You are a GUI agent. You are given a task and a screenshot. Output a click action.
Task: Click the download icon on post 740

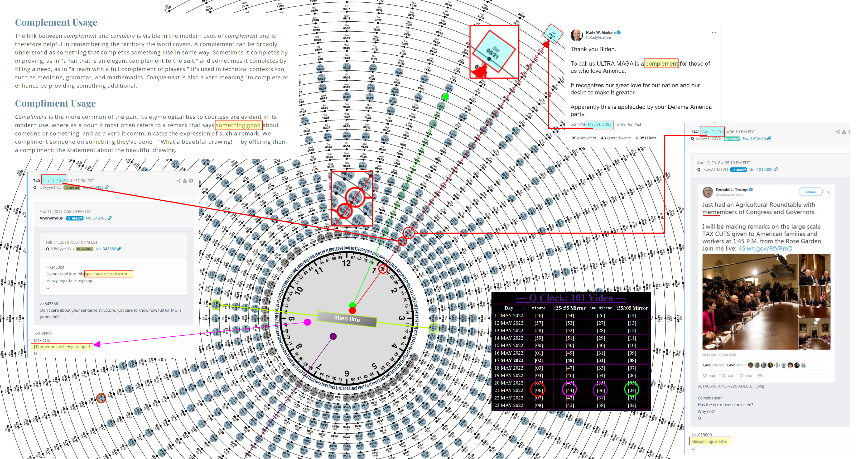(185, 181)
